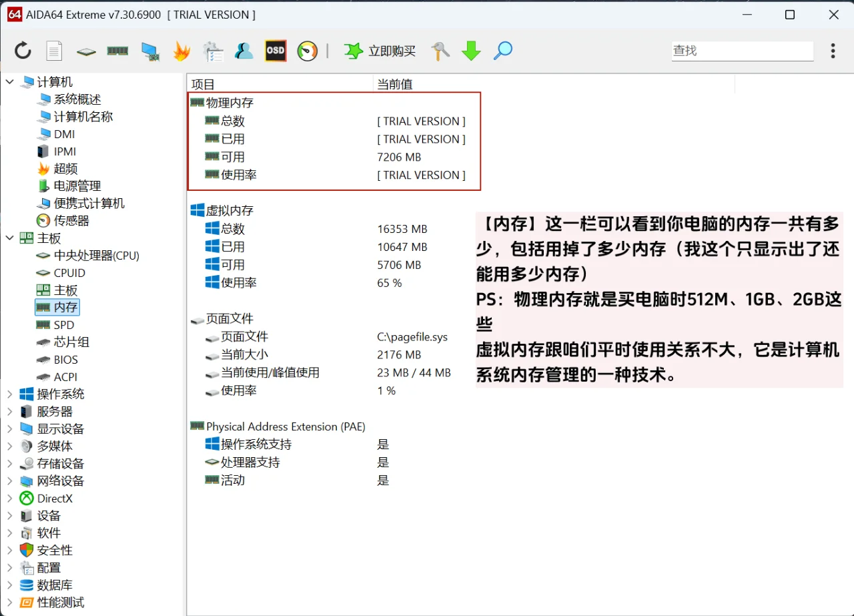Click the 当前值 column header
The width and height of the screenshot is (854, 616).
(395, 84)
